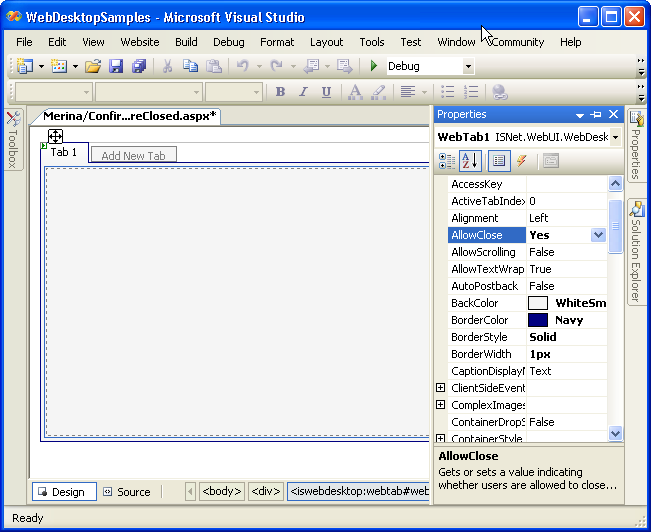Open the Debug configuration dropdown

(468, 67)
